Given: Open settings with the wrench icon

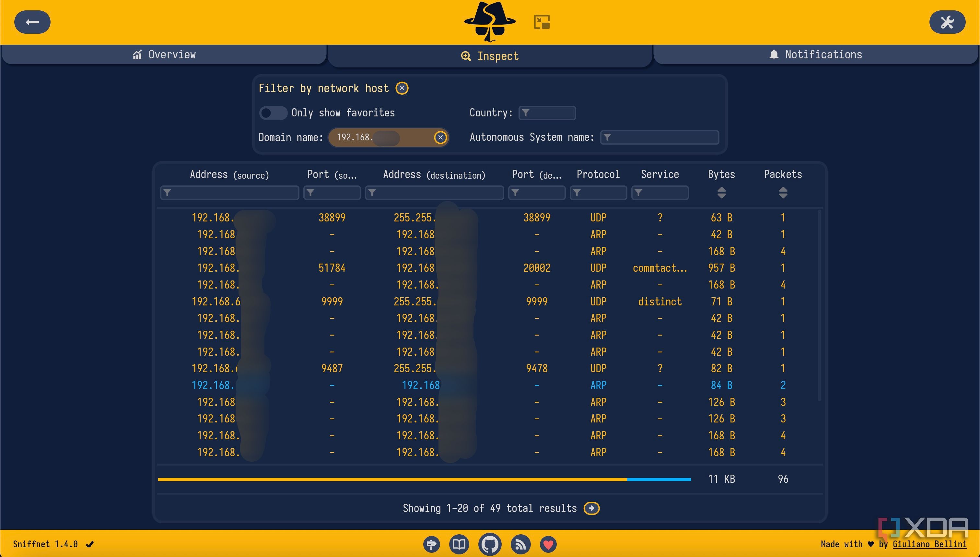Looking at the screenshot, I should [x=947, y=22].
